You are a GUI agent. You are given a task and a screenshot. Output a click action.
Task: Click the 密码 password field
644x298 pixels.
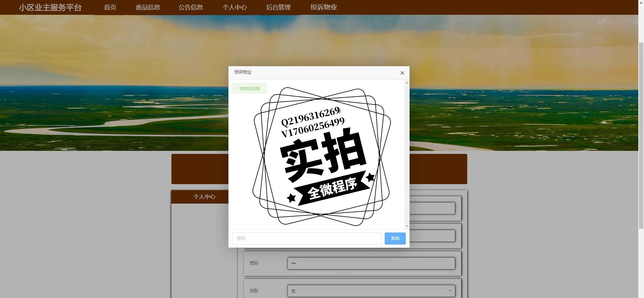371,263
